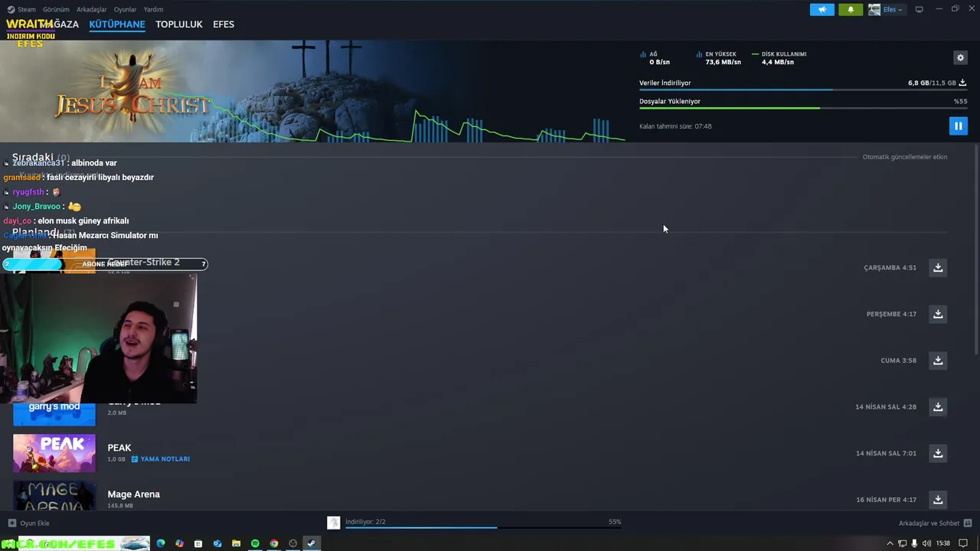
Task: Switch to Big Picture mode icon
Action: click(x=920, y=9)
